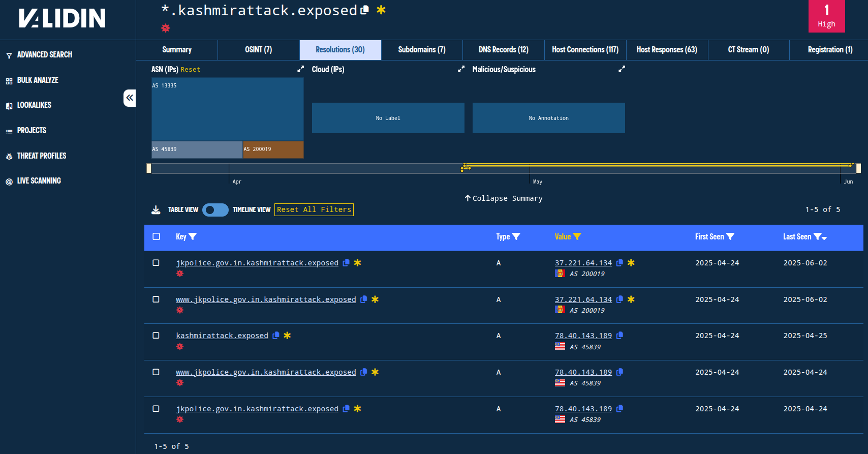Check first jkpolice.gov.in.kashmirattack.exposed row with 37.221.64.134

pyautogui.click(x=156, y=263)
